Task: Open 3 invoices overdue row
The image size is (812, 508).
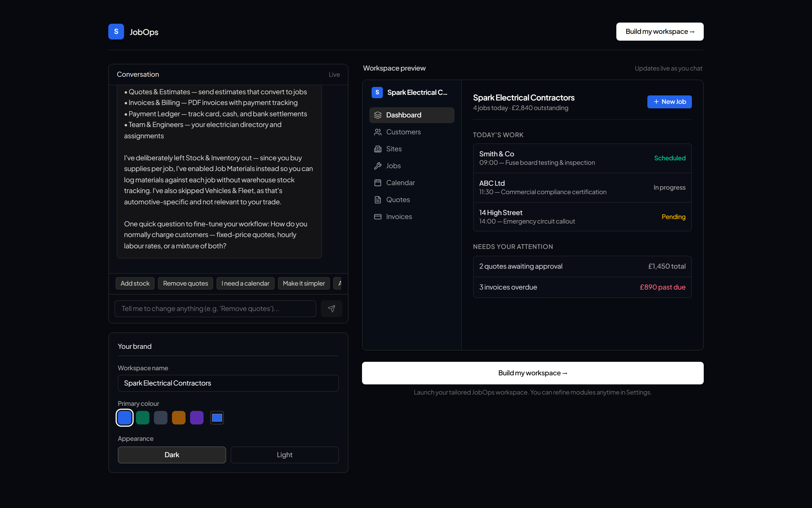Action: coord(582,287)
